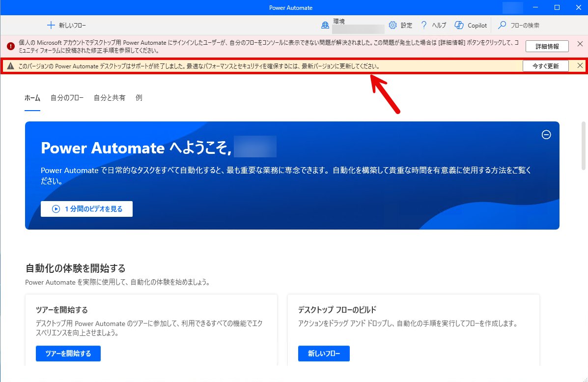588x382 pixels.
Task: Dismiss the red Microsoft account notification
Action: click(x=580, y=44)
